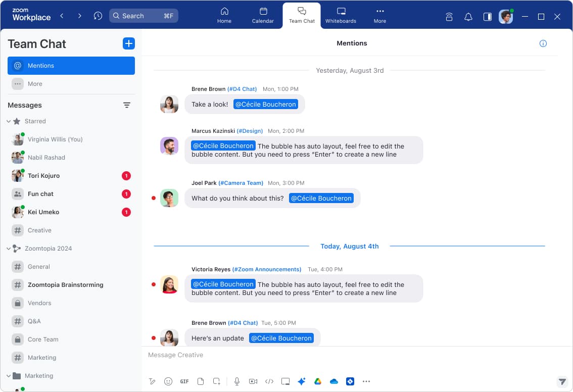Open the Calendar tab
573x392 pixels.
pos(263,16)
